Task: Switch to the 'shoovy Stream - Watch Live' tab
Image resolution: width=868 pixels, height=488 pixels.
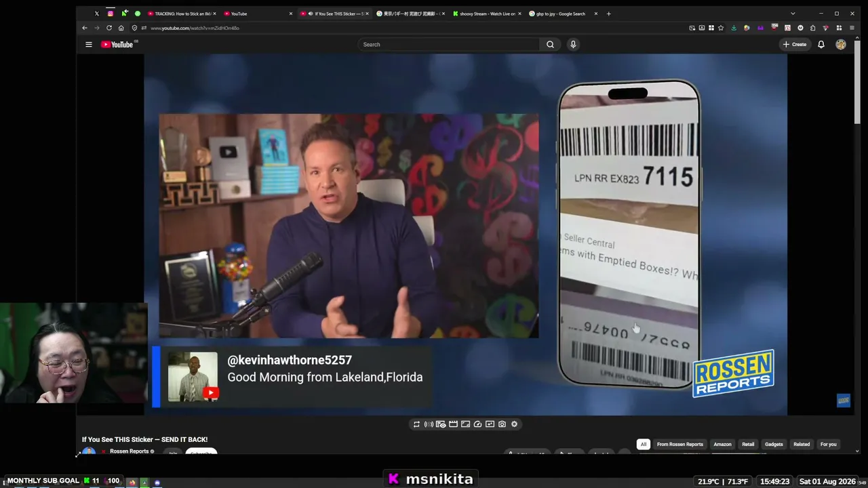Action: [486, 14]
